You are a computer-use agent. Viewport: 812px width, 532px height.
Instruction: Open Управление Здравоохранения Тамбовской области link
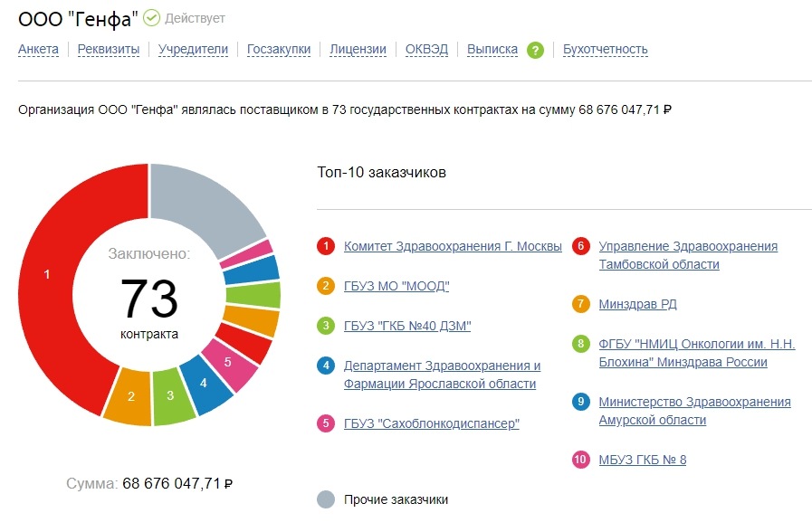688,255
